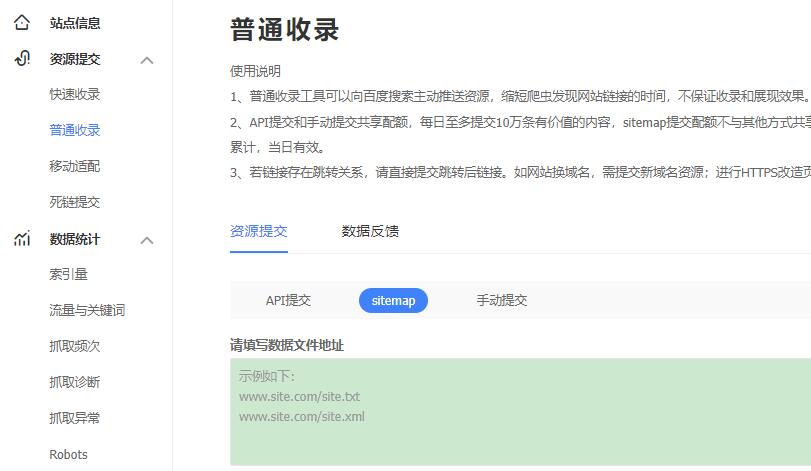Viewport: 811px width, 471px height.
Task: Collapse the 数据统计 section chevron
Action: pos(147,240)
